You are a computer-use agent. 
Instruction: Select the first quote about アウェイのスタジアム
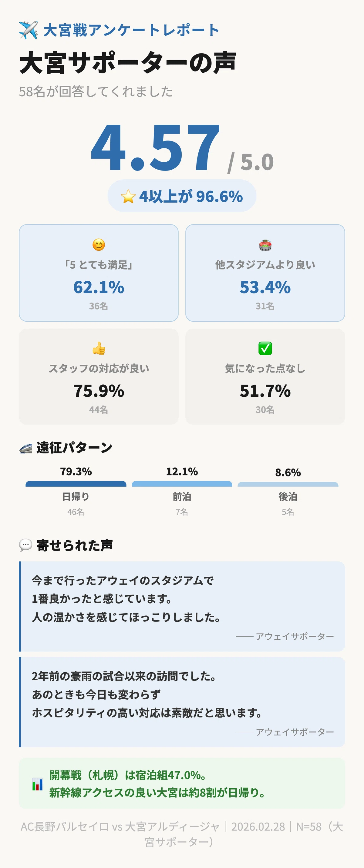182,606
